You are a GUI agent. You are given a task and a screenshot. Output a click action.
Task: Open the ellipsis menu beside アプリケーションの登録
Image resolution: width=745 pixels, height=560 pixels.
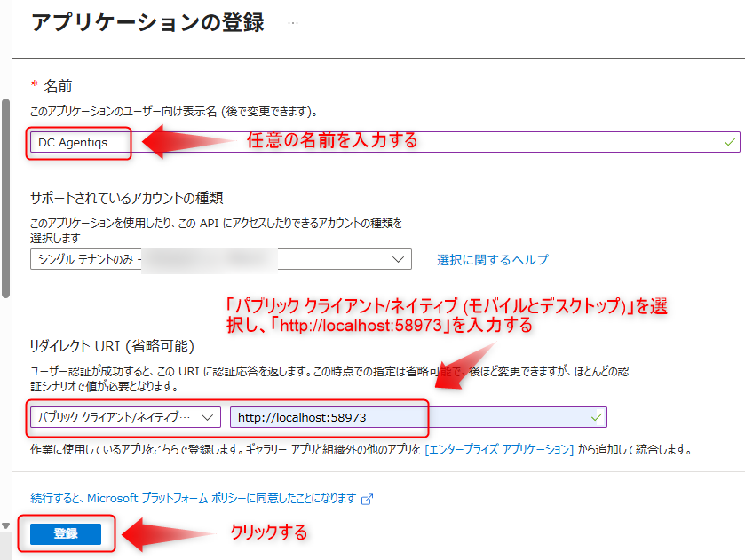[293, 23]
